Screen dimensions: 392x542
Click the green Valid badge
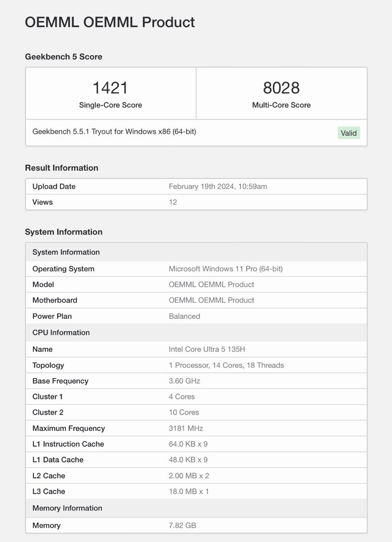click(x=349, y=133)
